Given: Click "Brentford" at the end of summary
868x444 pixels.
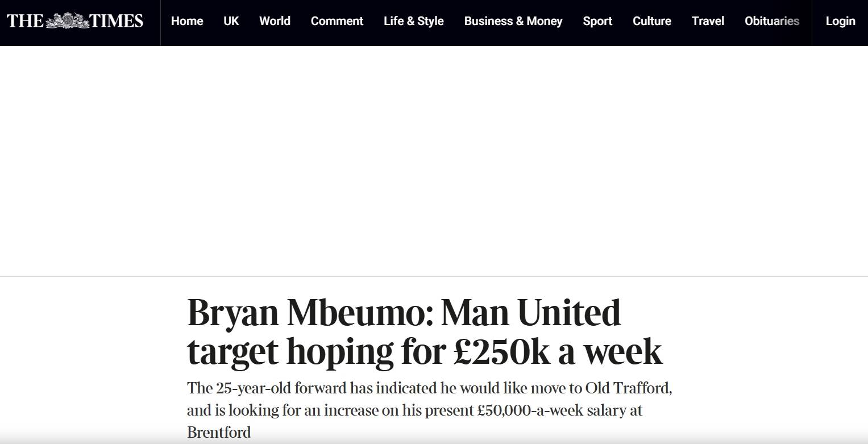Looking at the screenshot, I should point(219,432).
